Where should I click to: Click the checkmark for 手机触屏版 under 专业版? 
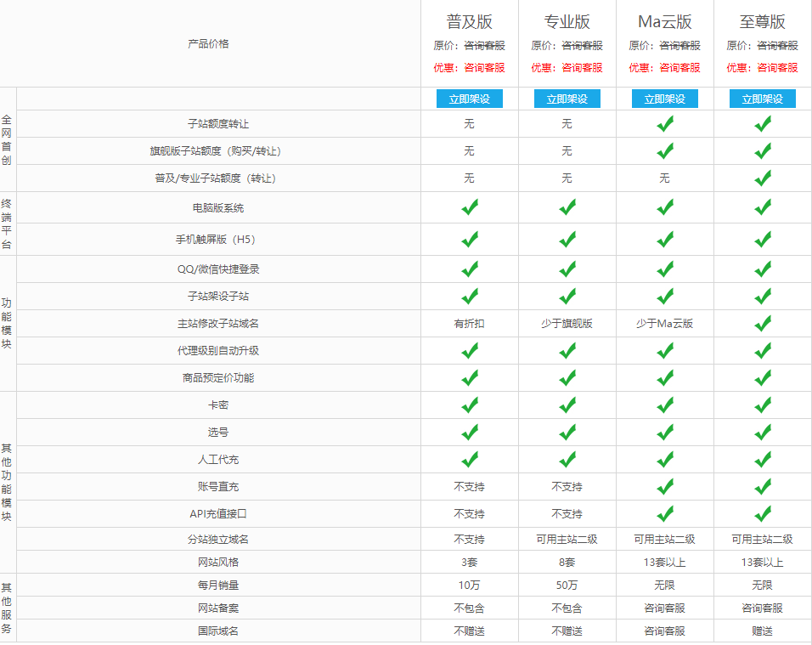(x=567, y=235)
